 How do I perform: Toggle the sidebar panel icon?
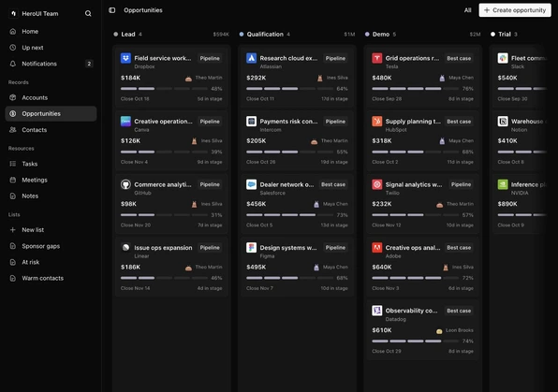point(112,10)
